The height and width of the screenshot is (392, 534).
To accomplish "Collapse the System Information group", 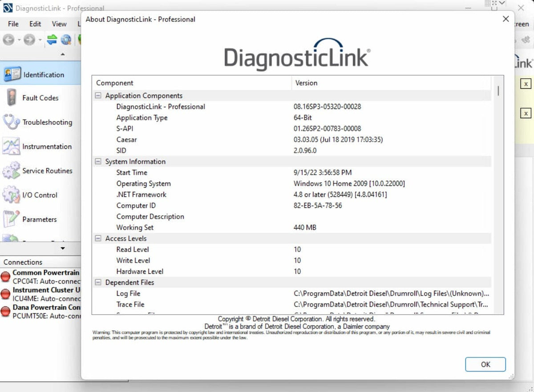I will point(98,162).
